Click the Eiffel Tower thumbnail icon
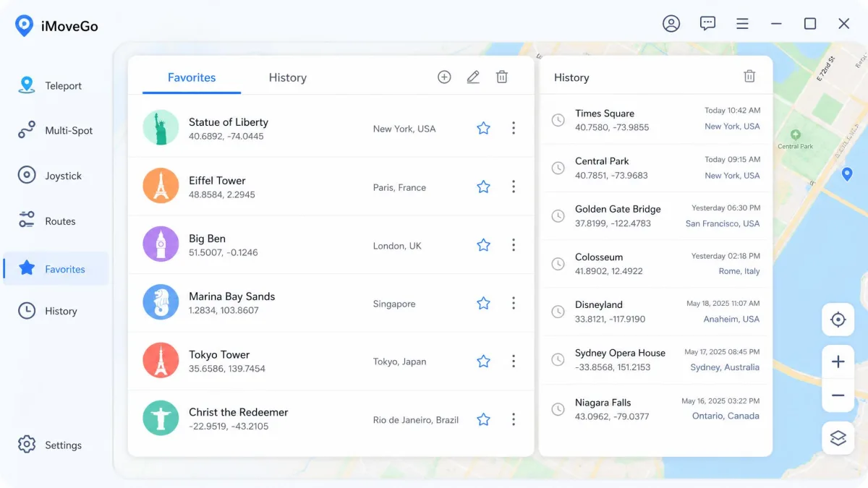Image resolution: width=868 pixels, height=488 pixels. [x=161, y=187]
